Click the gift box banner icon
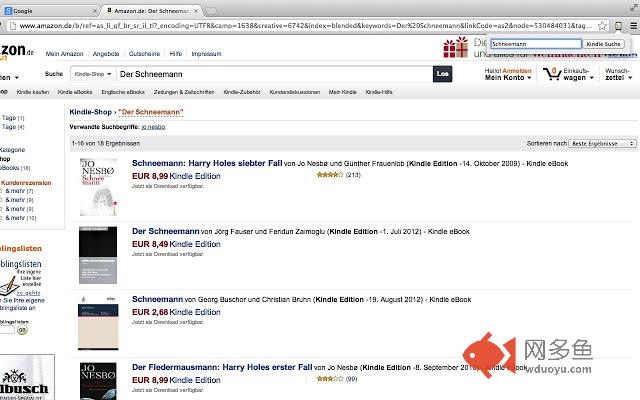 [x=456, y=47]
